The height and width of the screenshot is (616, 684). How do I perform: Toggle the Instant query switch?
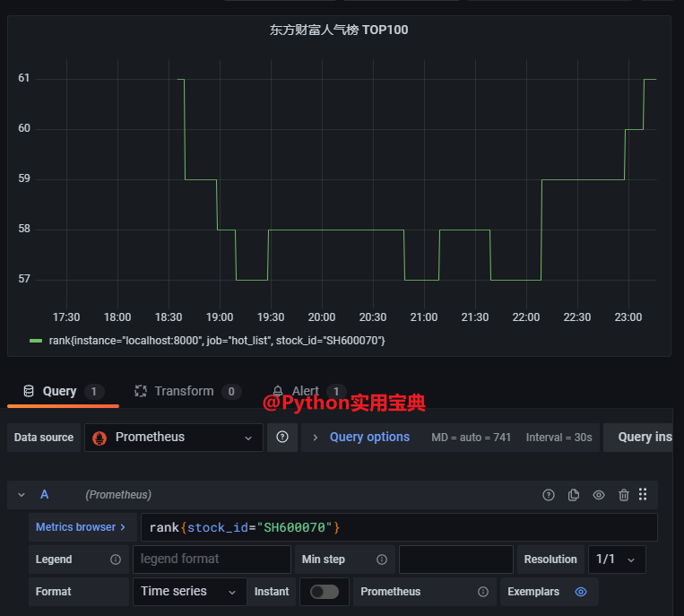click(324, 592)
